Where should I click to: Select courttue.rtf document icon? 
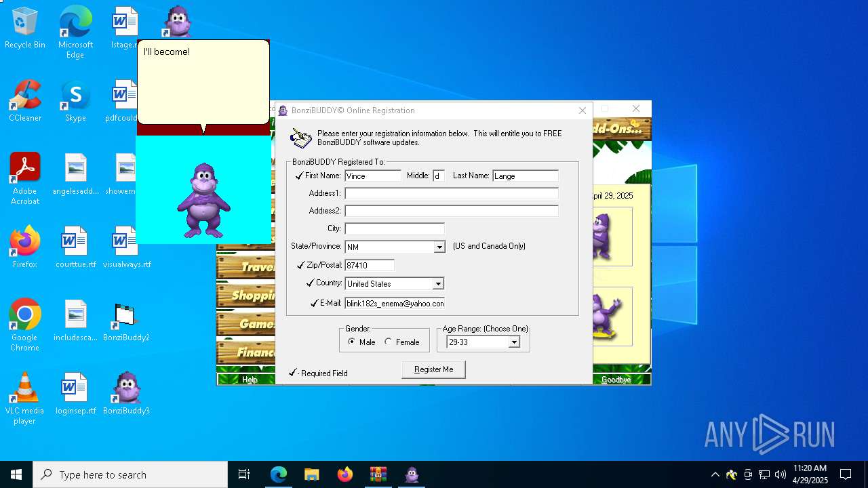[x=75, y=247]
